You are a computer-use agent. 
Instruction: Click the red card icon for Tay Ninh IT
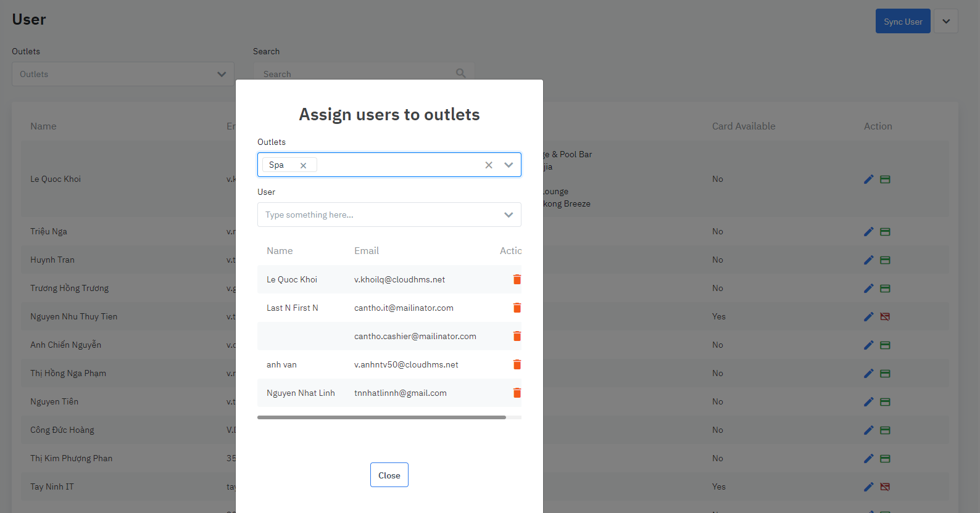click(x=885, y=487)
